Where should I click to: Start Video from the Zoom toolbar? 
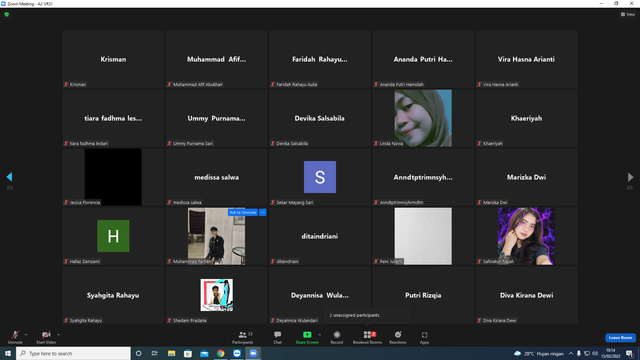click(46, 337)
